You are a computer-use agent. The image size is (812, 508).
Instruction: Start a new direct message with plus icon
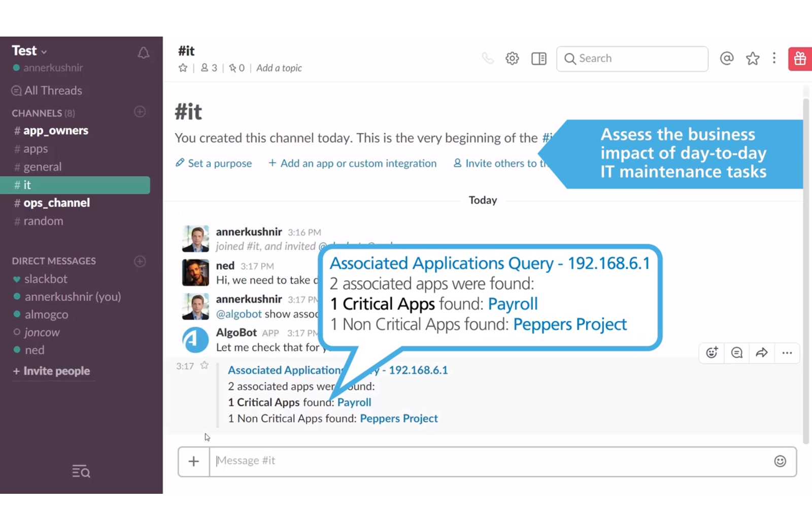click(140, 261)
